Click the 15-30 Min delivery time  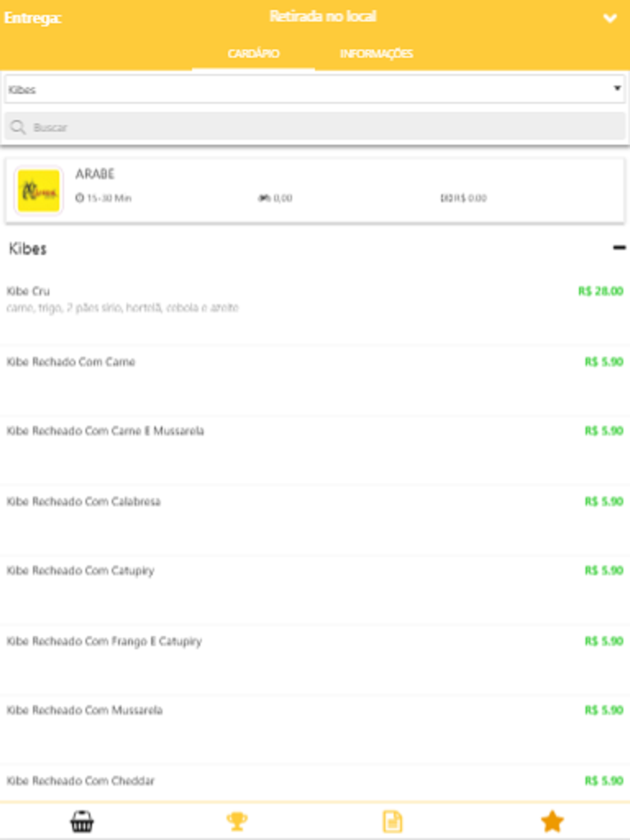(x=109, y=198)
